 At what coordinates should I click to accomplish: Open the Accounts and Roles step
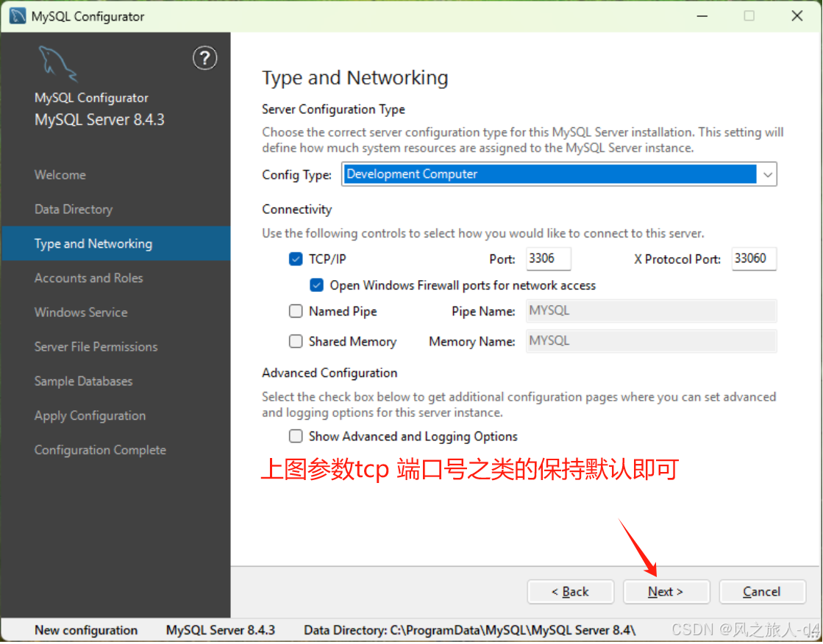89,279
